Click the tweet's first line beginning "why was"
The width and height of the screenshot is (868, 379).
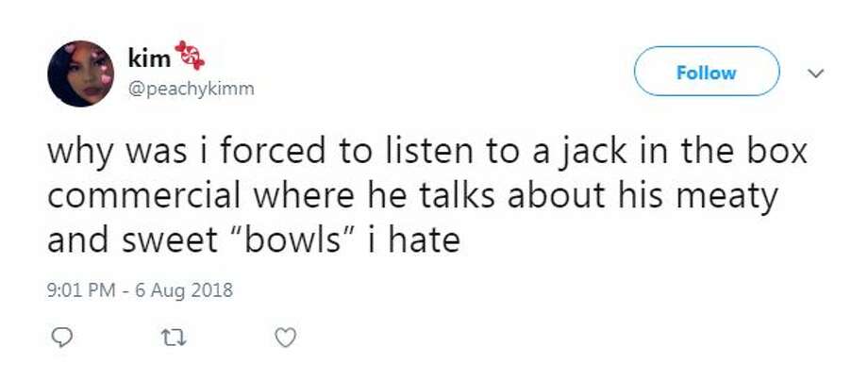427,153
